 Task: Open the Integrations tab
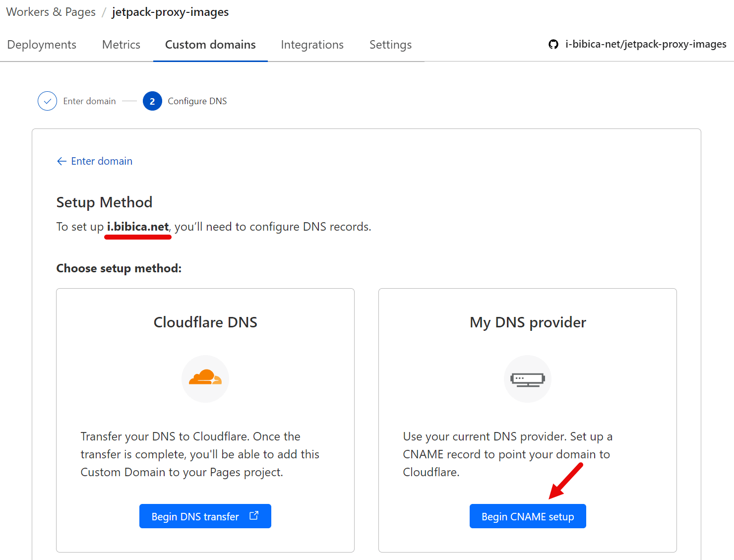312,45
